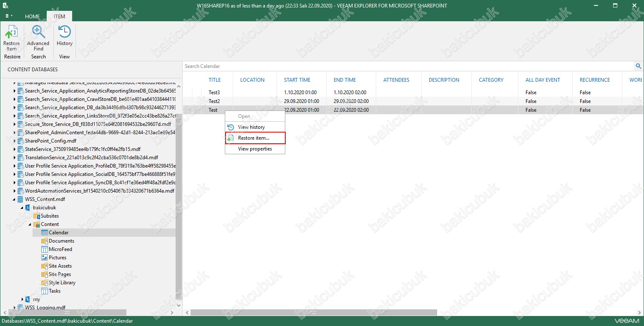Sort by ATTENDEES column header
The height and width of the screenshot is (326, 644).
tap(396, 80)
